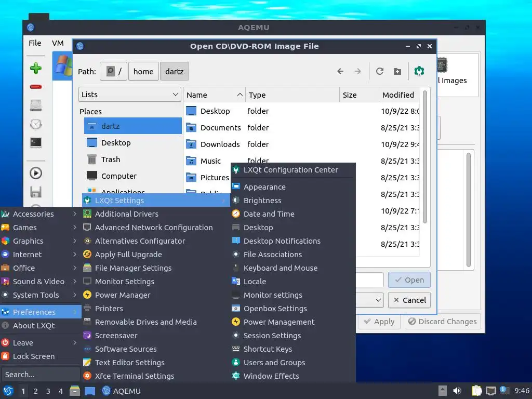Image resolution: width=532 pixels, height=399 pixels.
Task: Create a new folder with the folder-plus icon
Action: 397,72
